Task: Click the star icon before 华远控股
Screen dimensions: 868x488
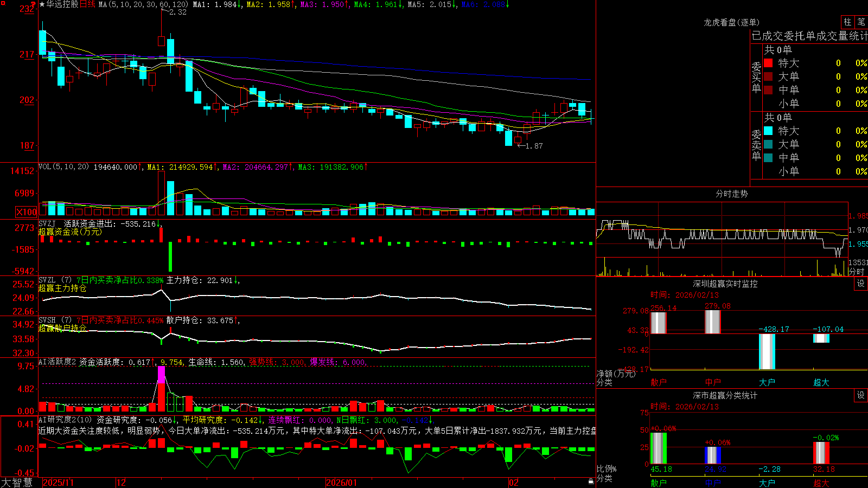Action: (42, 4)
